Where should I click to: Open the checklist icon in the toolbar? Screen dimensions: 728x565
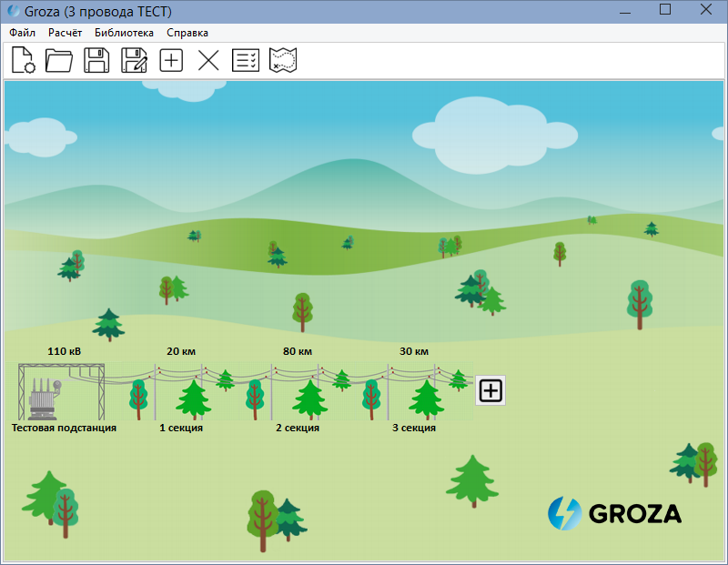(x=246, y=61)
